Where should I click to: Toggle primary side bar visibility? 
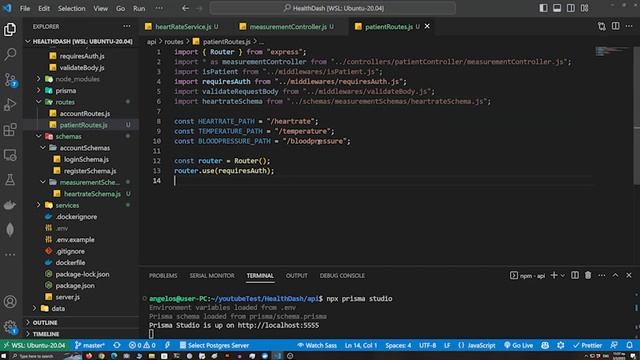543,8
